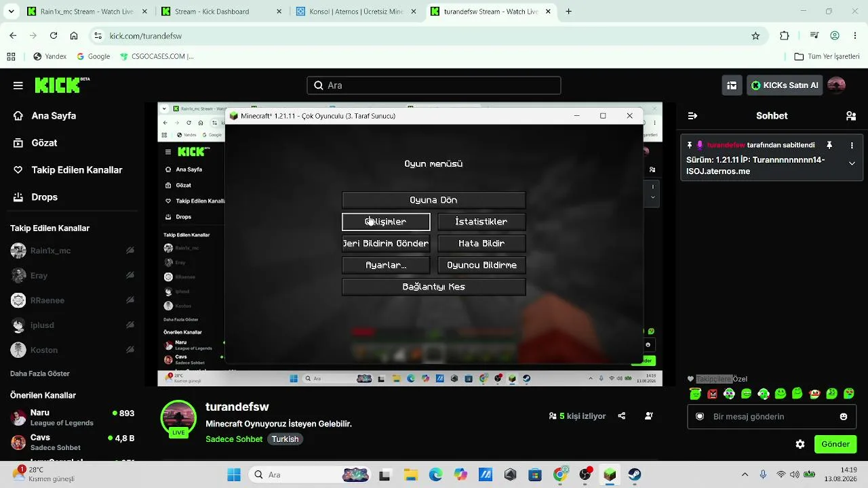Click the Sadece Sohbet category link
This screenshot has height=488, width=868.
(234, 439)
